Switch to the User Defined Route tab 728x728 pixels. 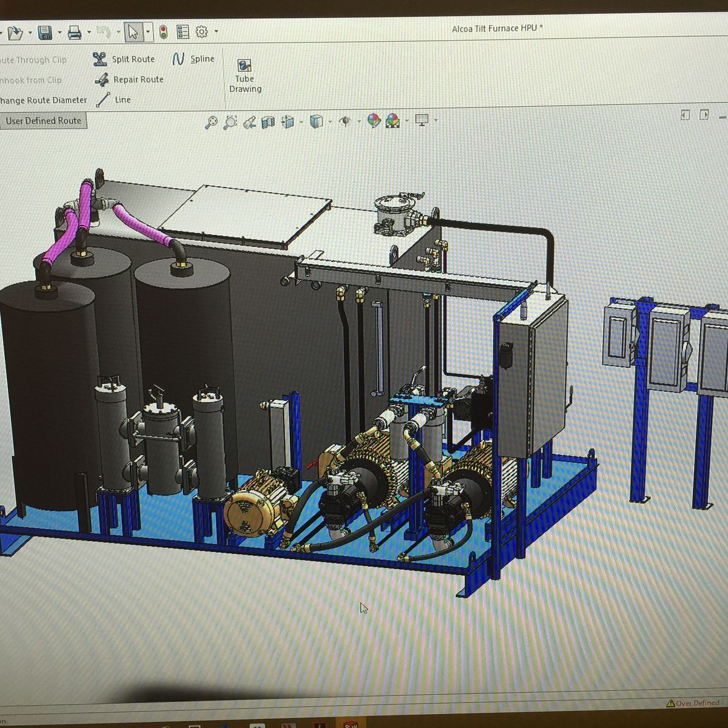click(x=43, y=121)
